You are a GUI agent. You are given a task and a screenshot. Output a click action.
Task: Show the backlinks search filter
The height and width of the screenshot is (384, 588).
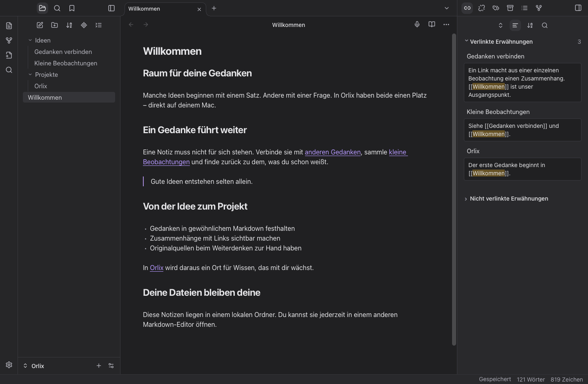pos(545,25)
